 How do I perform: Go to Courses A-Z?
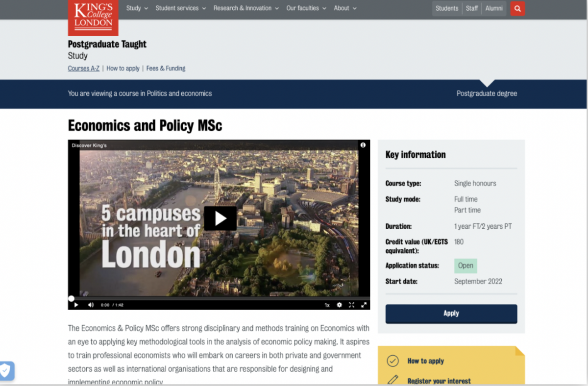tap(84, 69)
